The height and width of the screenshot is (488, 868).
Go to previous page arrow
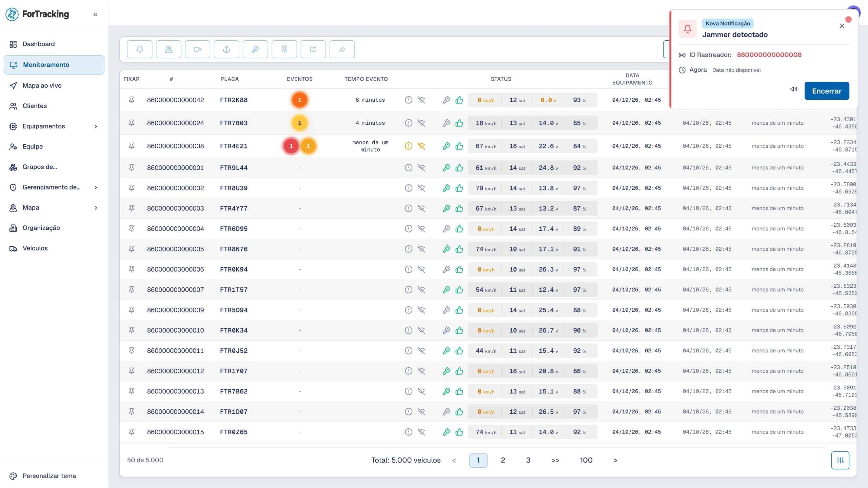click(454, 460)
